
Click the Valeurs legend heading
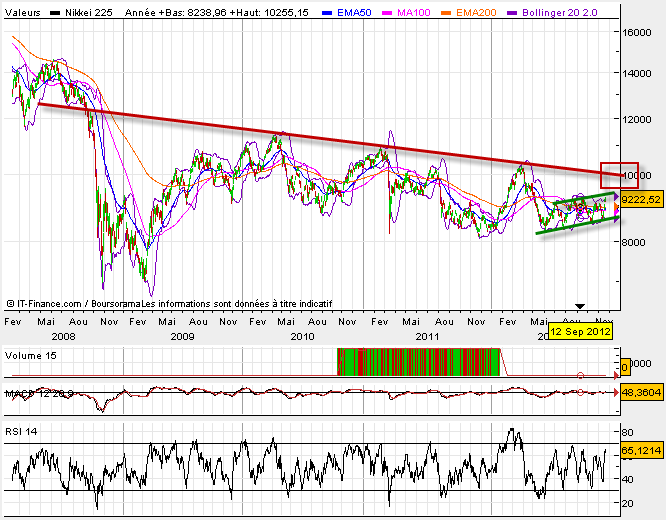point(22,9)
